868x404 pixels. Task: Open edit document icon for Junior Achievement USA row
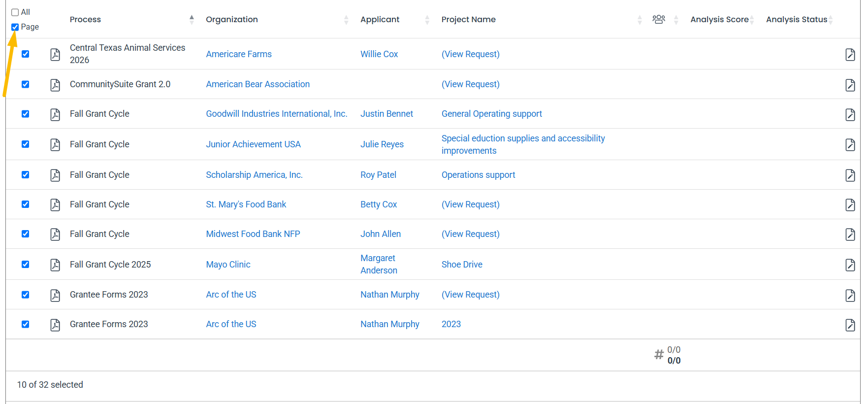850,144
